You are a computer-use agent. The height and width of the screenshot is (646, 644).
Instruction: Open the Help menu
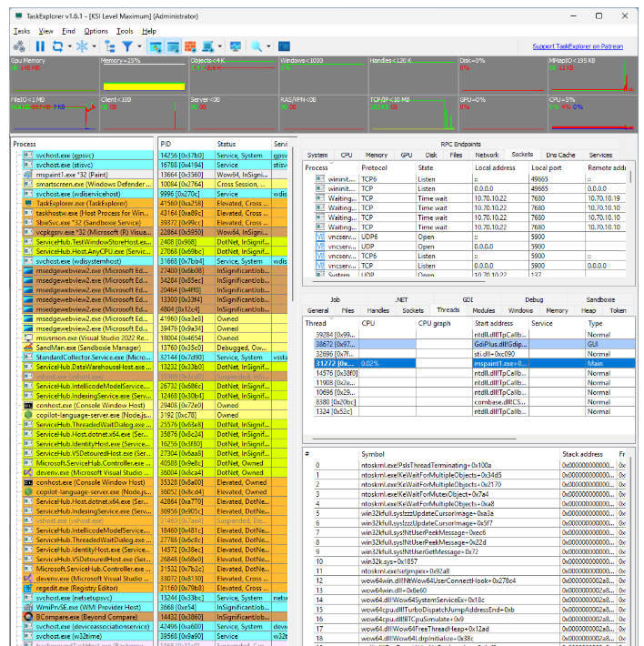[x=149, y=31]
